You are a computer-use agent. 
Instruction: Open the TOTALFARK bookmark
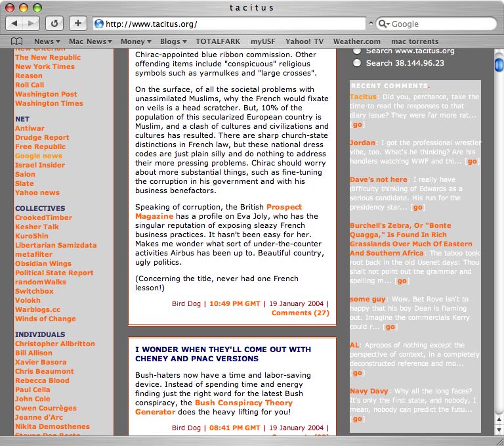[219, 41]
